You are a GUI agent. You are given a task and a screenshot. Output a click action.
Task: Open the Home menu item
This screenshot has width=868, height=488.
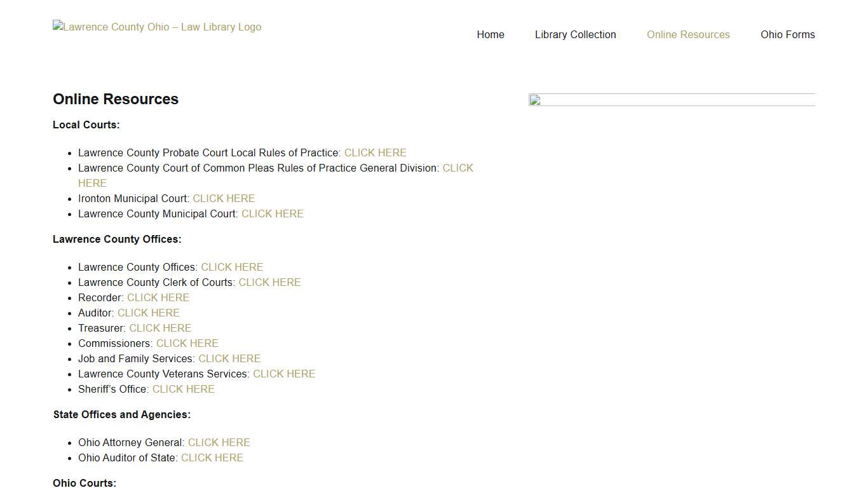(x=490, y=34)
